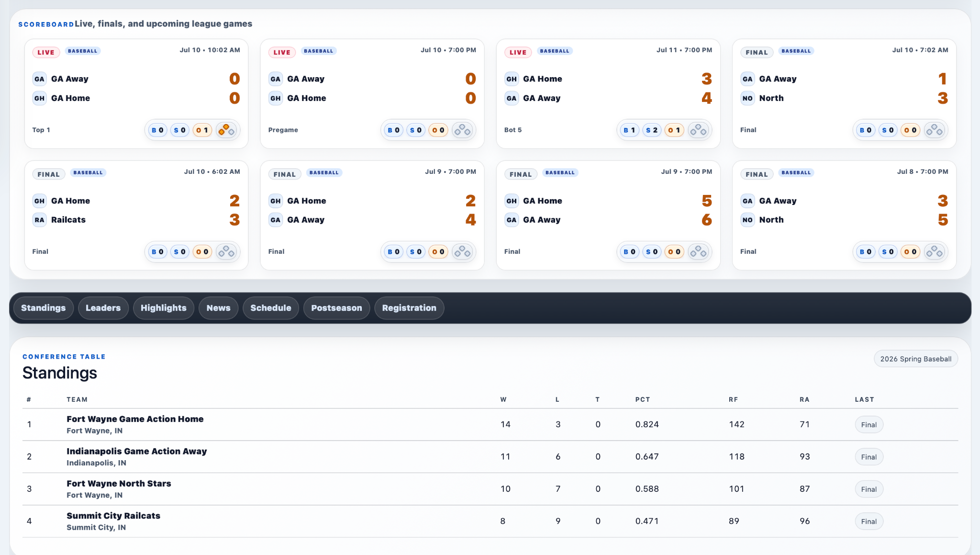Switch to the Leaders tab

click(103, 308)
